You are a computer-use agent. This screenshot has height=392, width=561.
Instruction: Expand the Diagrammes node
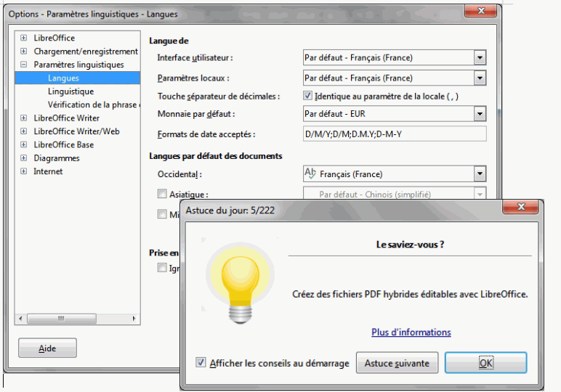pos(23,158)
